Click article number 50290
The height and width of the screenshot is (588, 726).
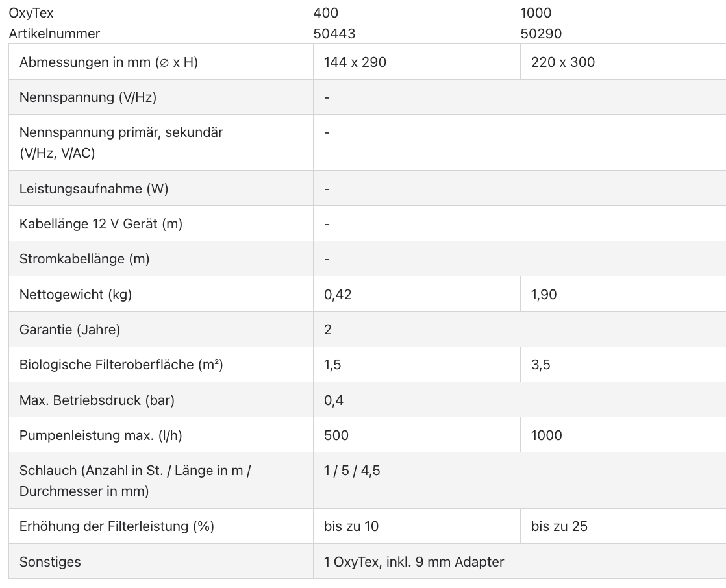(541, 34)
